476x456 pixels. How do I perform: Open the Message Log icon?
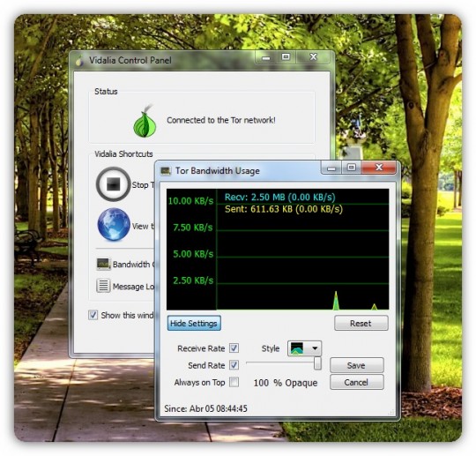click(x=103, y=286)
